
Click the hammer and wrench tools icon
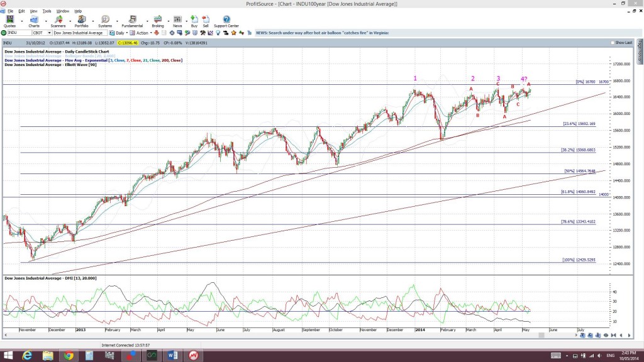(203, 33)
